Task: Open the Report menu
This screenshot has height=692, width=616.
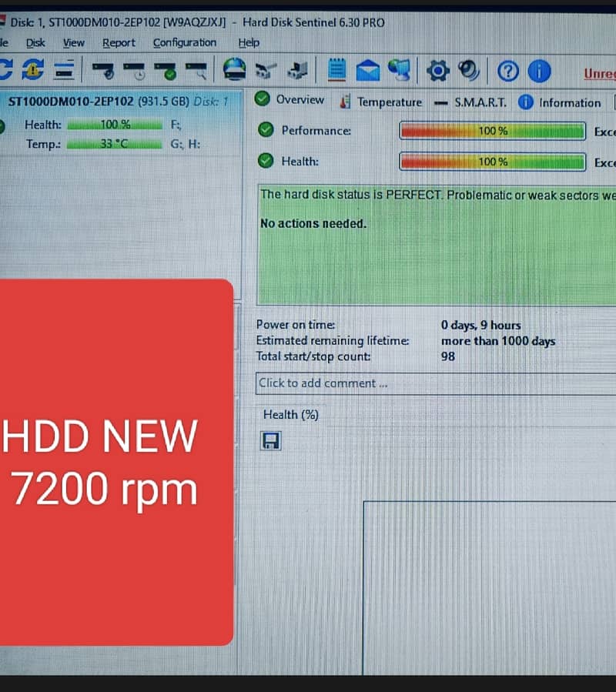Action: click(x=119, y=43)
